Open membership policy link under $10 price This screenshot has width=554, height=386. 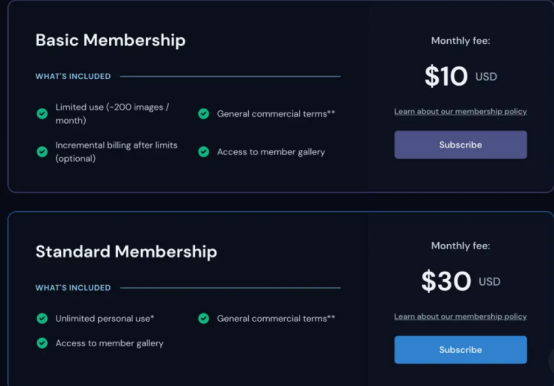[x=460, y=112]
